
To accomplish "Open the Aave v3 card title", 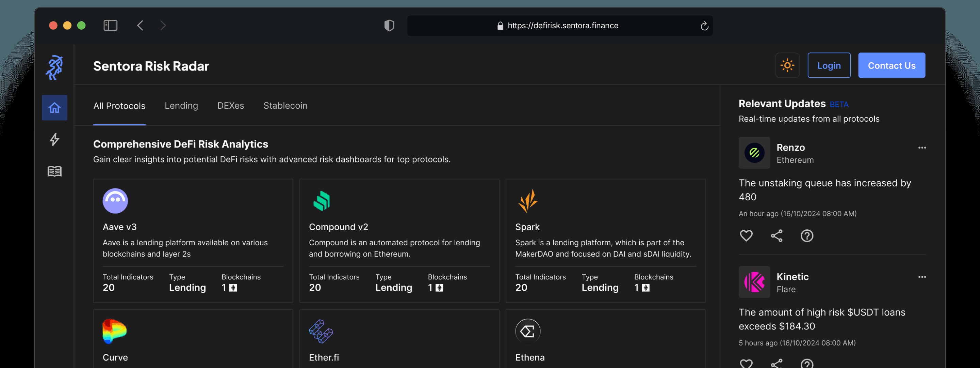I will point(119,227).
